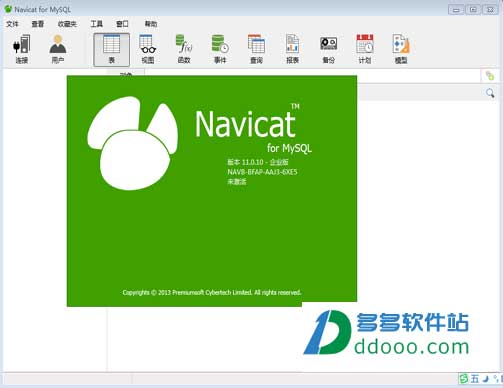Open the Report (报表) chart icon
The image size is (503, 388).
[292, 49]
